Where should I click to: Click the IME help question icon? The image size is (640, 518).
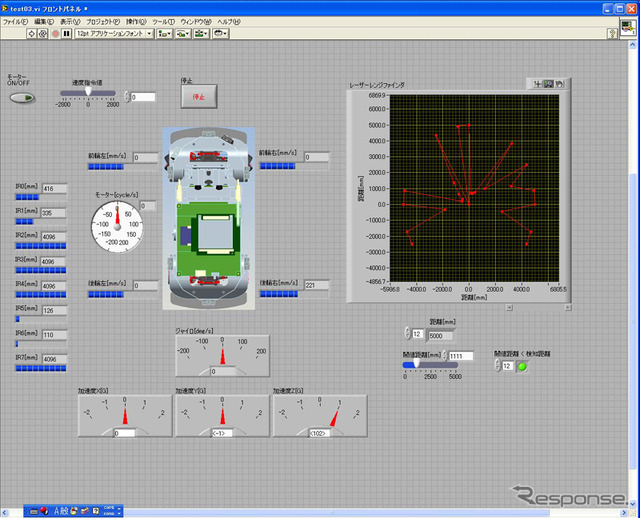pyautogui.click(x=96, y=511)
